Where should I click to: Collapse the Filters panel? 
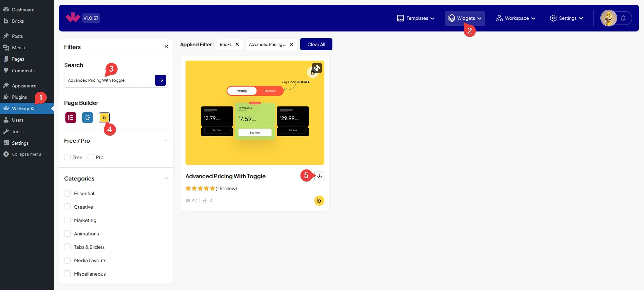click(166, 47)
